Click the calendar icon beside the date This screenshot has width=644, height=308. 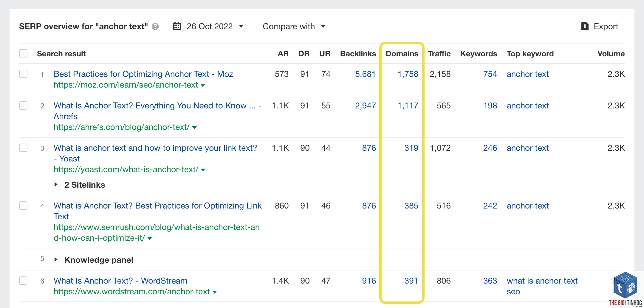[x=177, y=26]
